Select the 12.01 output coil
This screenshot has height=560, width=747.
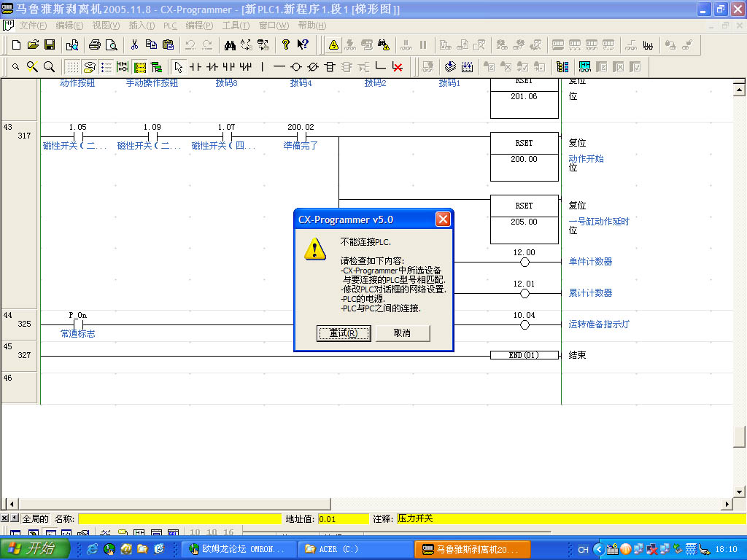click(525, 293)
